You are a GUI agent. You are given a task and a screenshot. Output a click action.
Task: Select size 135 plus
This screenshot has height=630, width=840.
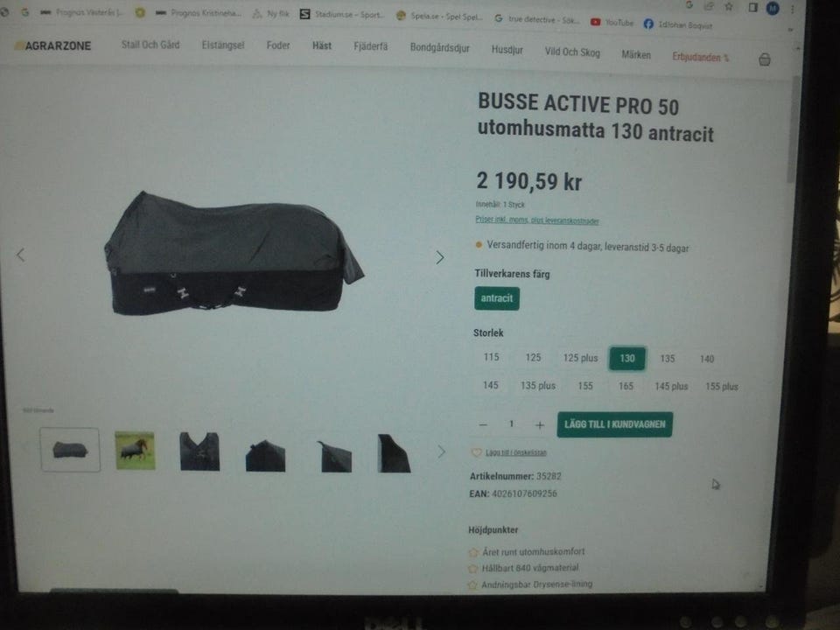point(538,386)
